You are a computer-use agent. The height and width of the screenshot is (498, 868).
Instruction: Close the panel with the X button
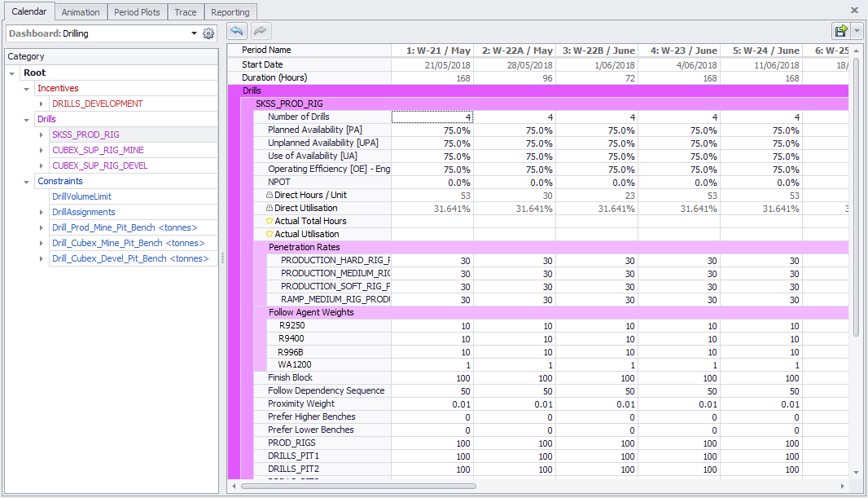click(854, 11)
